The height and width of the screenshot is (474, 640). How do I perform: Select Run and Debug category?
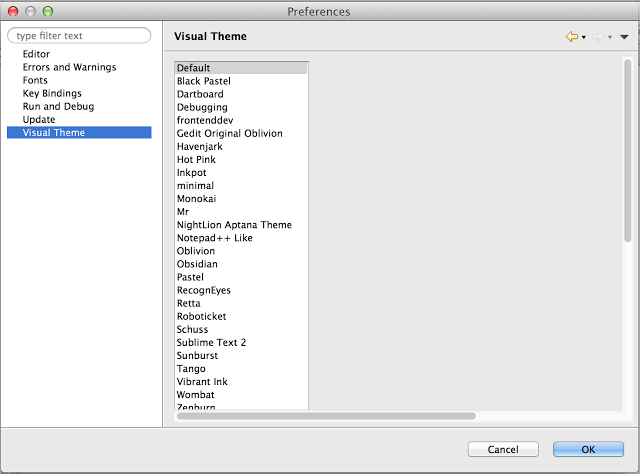tap(58, 107)
